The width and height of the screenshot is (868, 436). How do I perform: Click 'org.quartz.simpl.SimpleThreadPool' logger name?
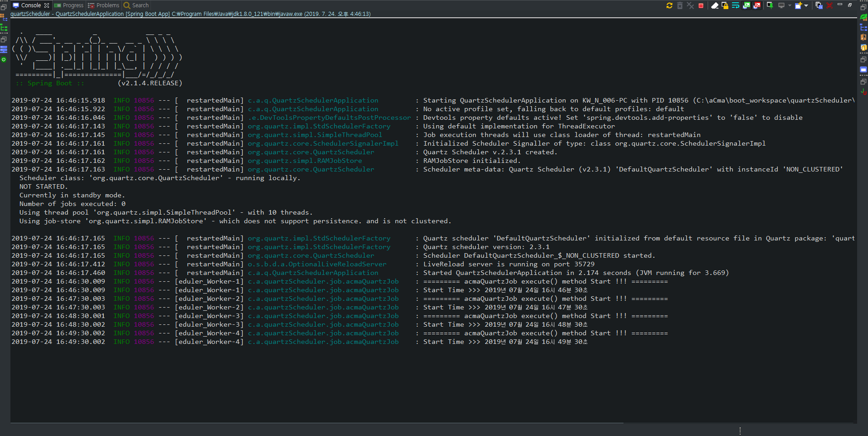point(315,135)
